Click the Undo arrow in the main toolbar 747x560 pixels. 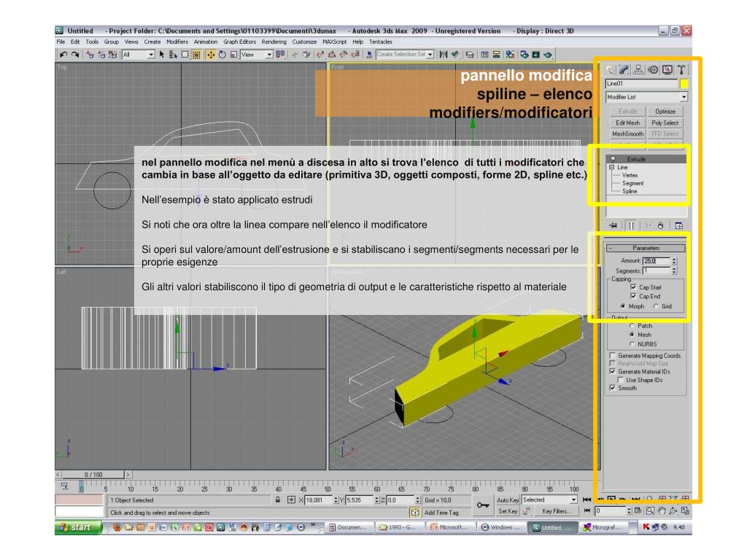click(x=62, y=55)
